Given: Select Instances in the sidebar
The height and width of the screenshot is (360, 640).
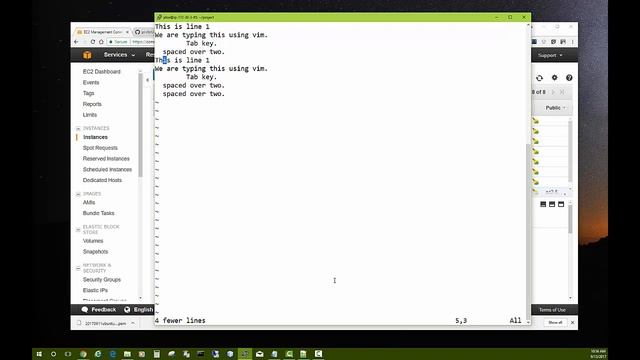Looking at the screenshot, I should [95, 137].
